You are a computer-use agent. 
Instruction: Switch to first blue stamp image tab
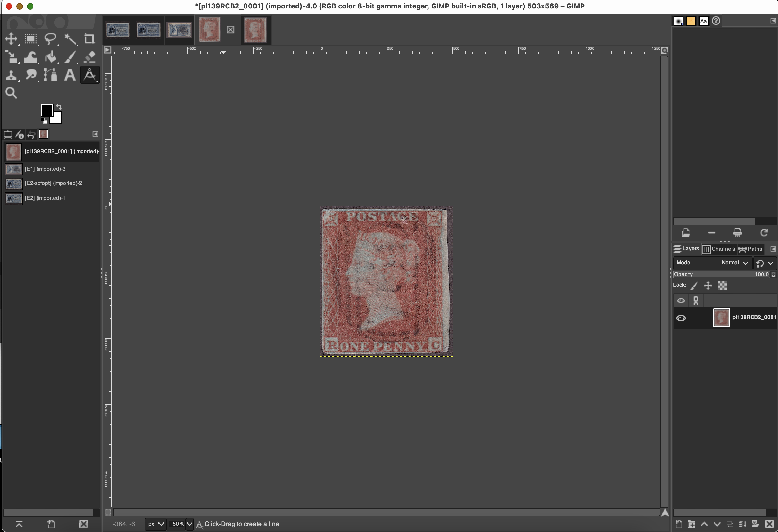[118, 30]
